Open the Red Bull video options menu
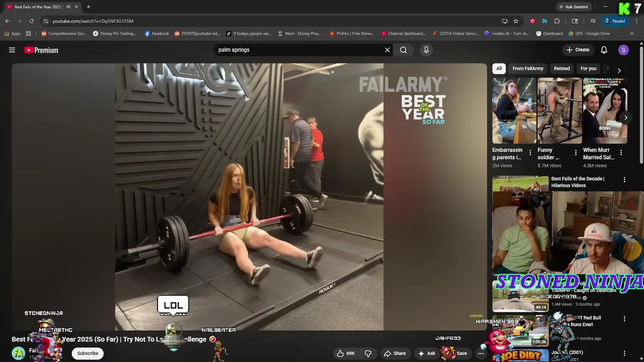644x362 pixels. (x=624, y=319)
